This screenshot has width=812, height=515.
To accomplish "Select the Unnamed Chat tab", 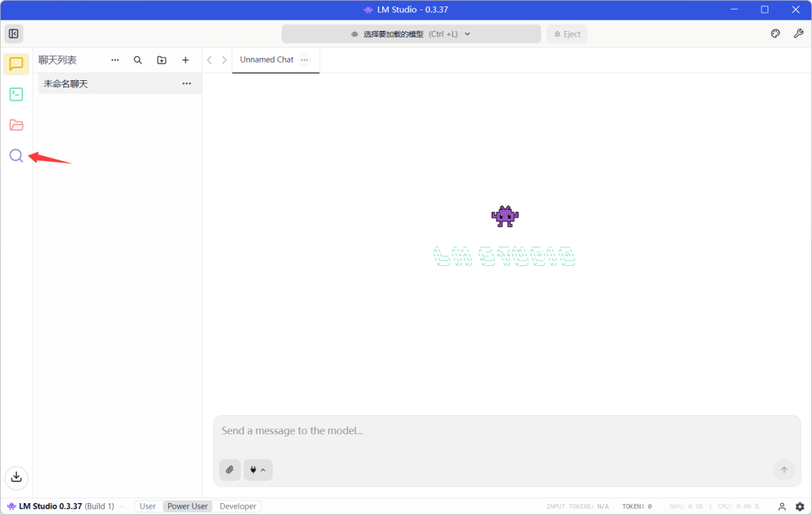I will pyautogui.click(x=266, y=60).
